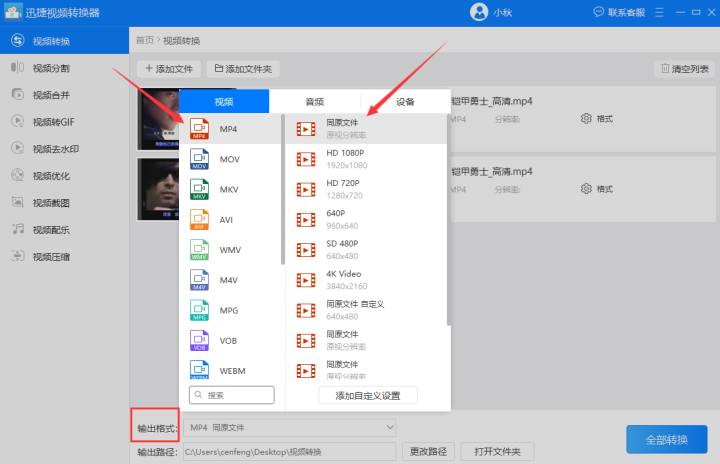Image resolution: width=720 pixels, height=464 pixels.
Task: Open 视频配乐 in the sidebar
Action: (x=64, y=230)
